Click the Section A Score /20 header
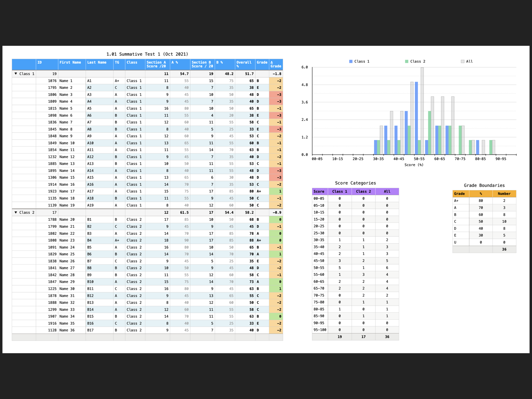The image size is (532, 399). coord(156,64)
